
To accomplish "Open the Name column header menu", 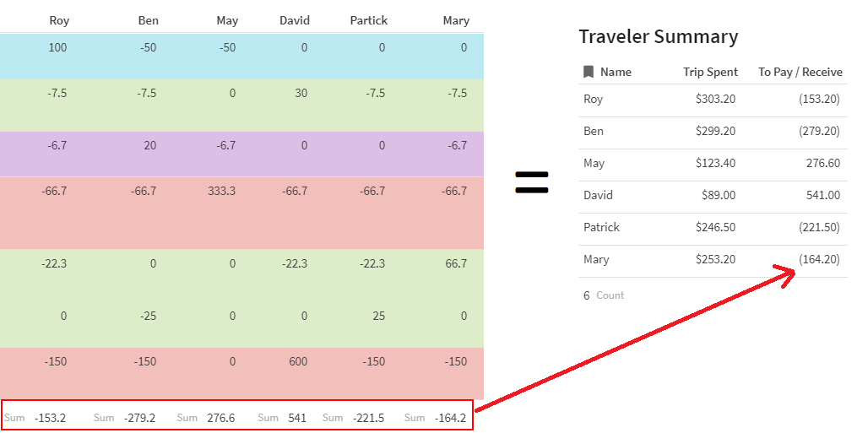I will click(616, 72).
